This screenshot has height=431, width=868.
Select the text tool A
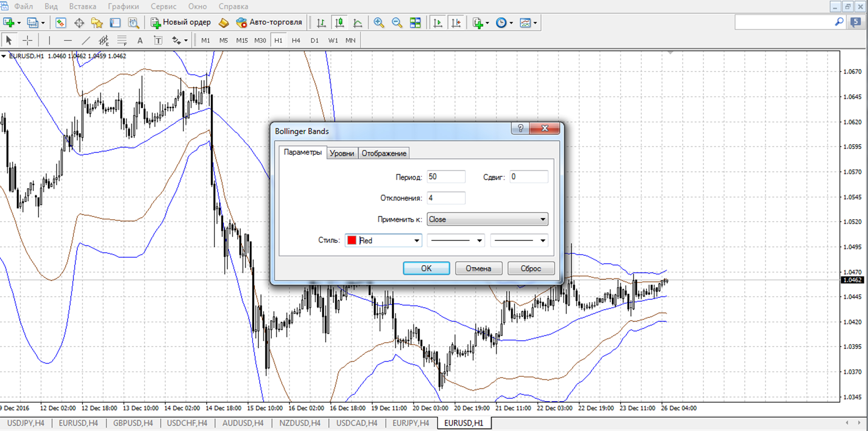click(x=140, y=41)
